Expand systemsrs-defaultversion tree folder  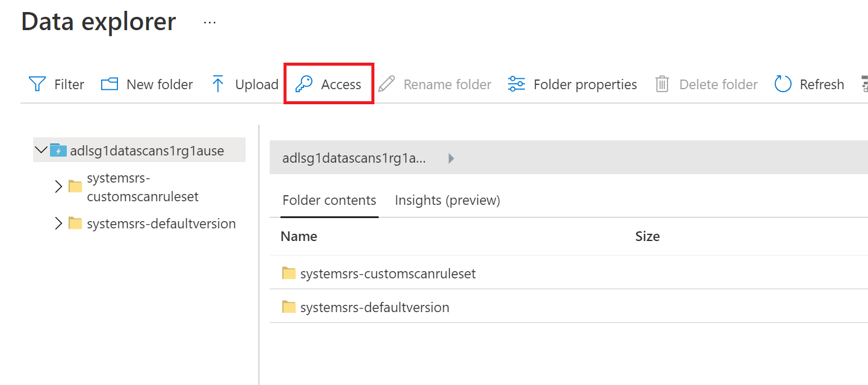click(x=58, y=224)
